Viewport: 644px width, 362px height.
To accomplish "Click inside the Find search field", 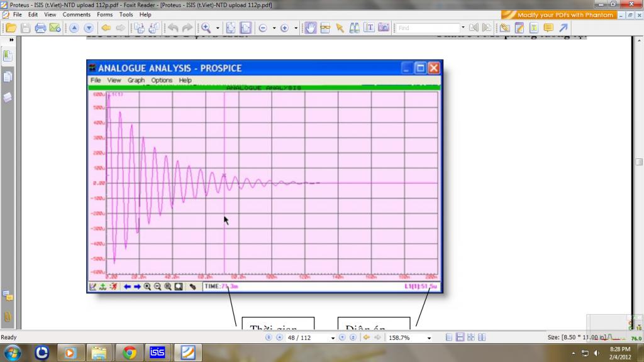I will 428,28.
